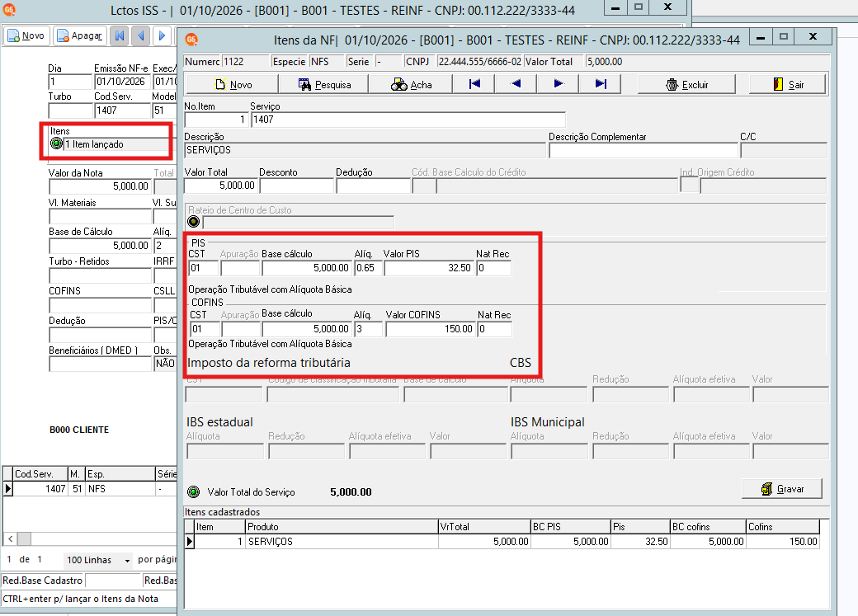Click Sair to exit item window
This screenshot has width=858, height=616.
click(x=788, y=84)
